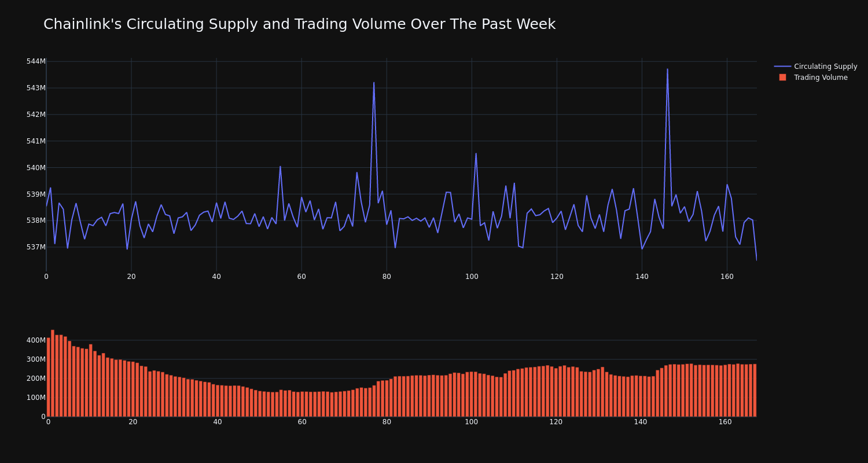The image size is (868, 463).
Task: Click the supply line spike near 101
Action: click(476, 154)
